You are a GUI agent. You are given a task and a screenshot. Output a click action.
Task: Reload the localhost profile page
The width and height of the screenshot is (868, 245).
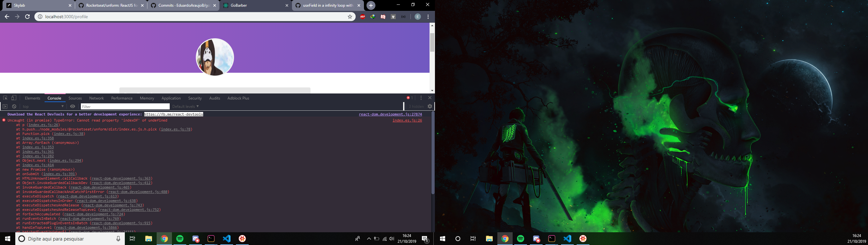[28, 17]
